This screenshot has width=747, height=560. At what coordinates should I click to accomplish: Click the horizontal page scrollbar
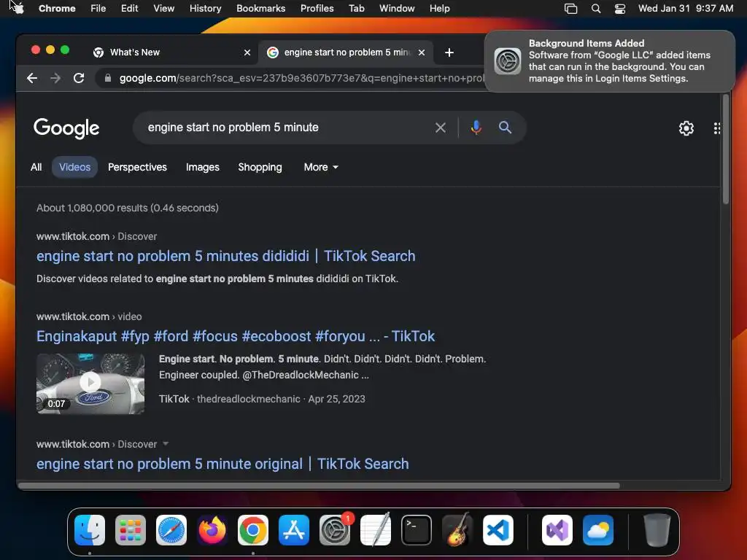point(320,486)
